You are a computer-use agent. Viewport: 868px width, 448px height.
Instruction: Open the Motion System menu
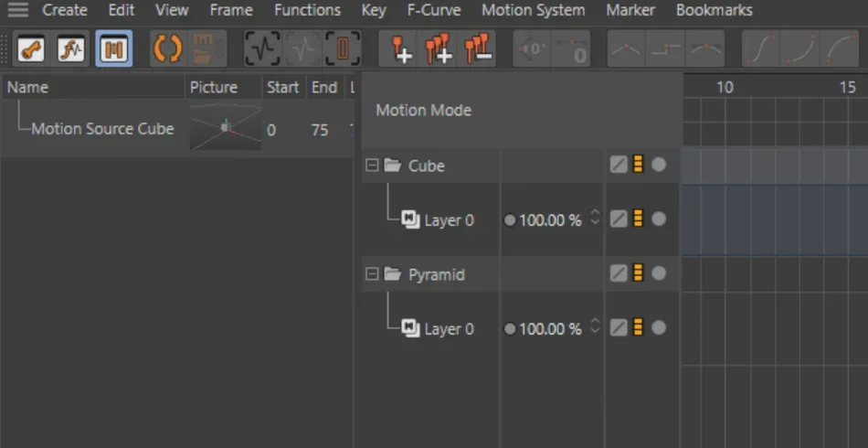pos(533,10)
